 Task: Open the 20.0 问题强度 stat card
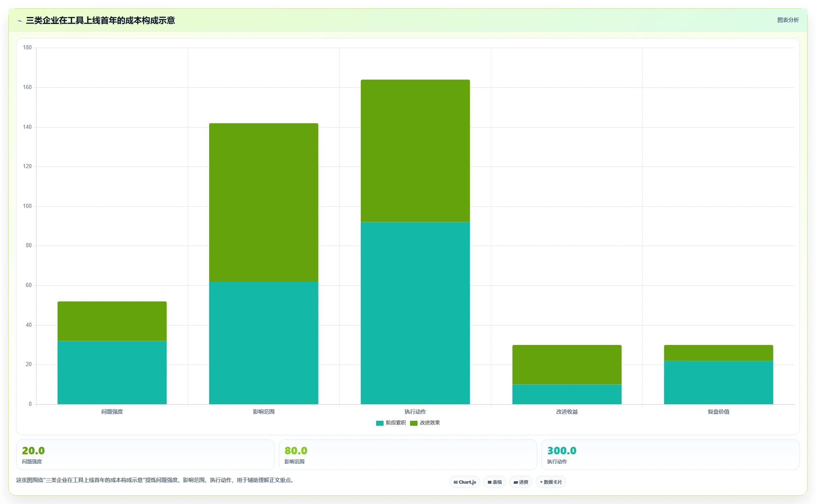[x=145, y=455]
